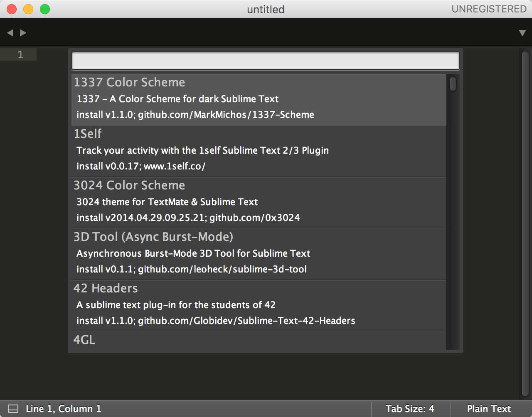The height and width of the screenshot is (417, 532).
Task: Click the editor vertical scrollbar
Action: click(x=525, y=224)
